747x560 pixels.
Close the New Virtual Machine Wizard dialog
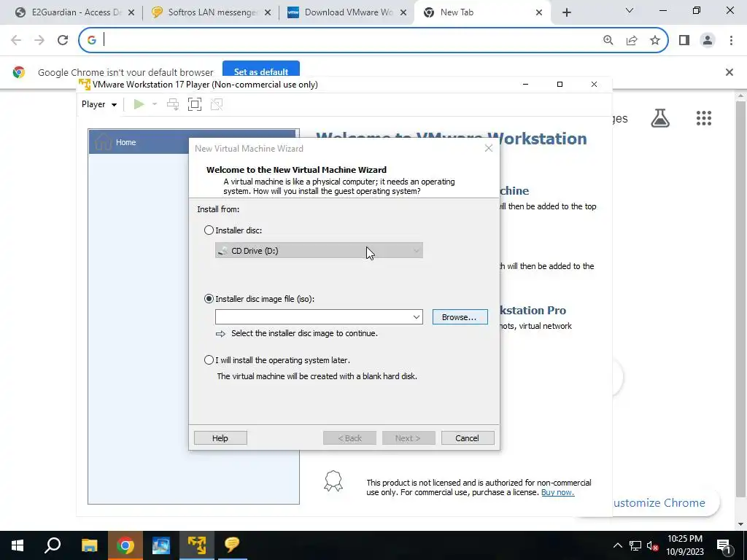(488, 148)
